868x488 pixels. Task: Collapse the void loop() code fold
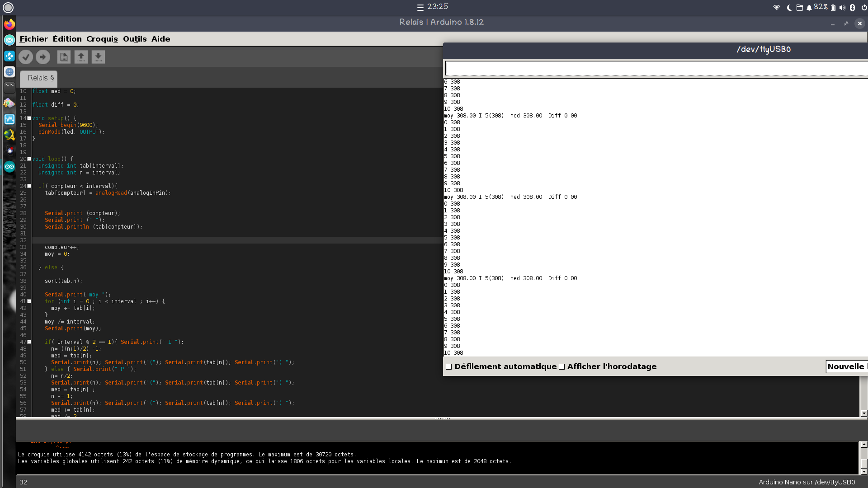[x=29, y=159]
